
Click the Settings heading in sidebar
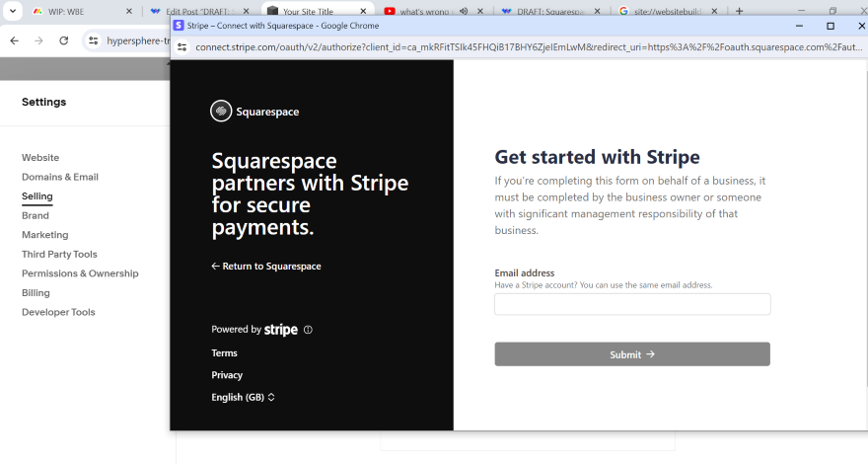(x=43, y=102)
